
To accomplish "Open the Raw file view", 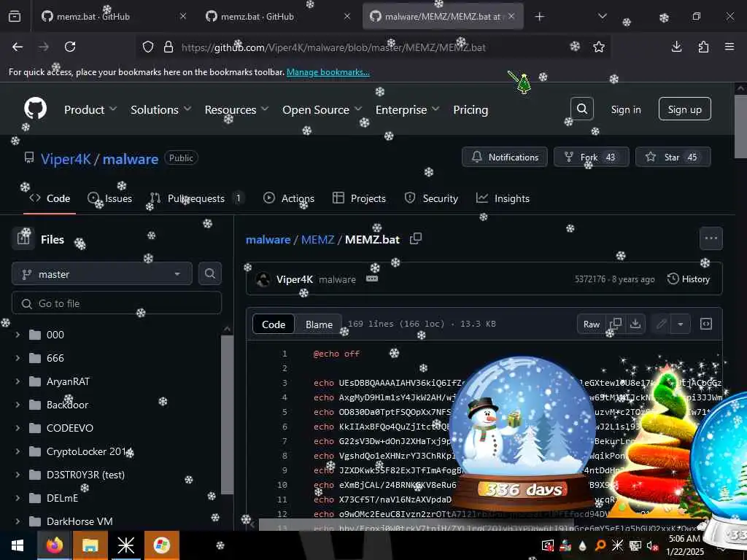I will (x=591, y=324).
